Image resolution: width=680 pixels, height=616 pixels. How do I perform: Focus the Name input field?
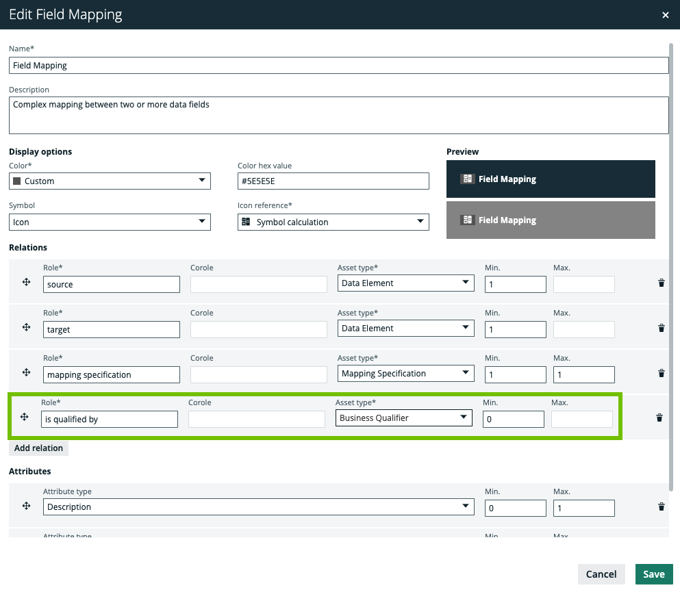pyautogui.click(x=338, y=65)
